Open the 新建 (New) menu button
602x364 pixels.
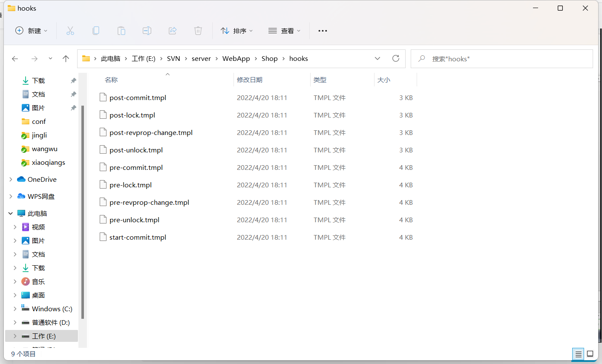(x=32, y=31)
